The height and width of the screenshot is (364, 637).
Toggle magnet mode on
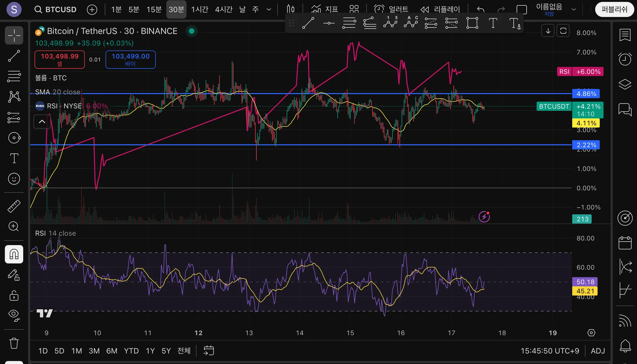(x=14, y=254)
